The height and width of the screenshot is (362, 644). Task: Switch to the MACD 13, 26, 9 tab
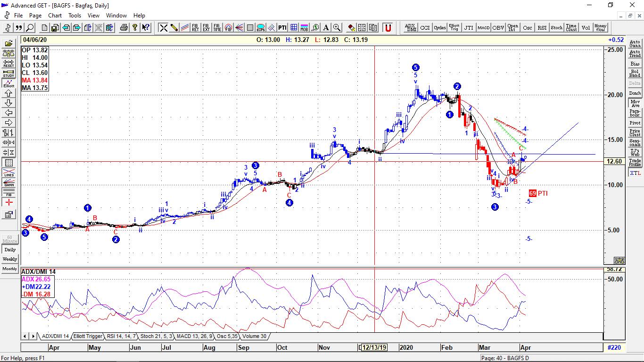195,336
